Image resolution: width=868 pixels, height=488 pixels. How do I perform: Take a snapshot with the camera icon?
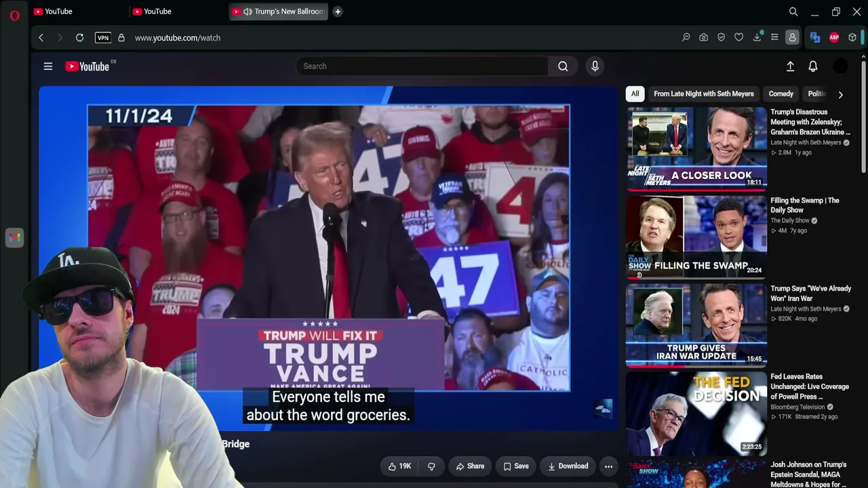coord(704,38)
